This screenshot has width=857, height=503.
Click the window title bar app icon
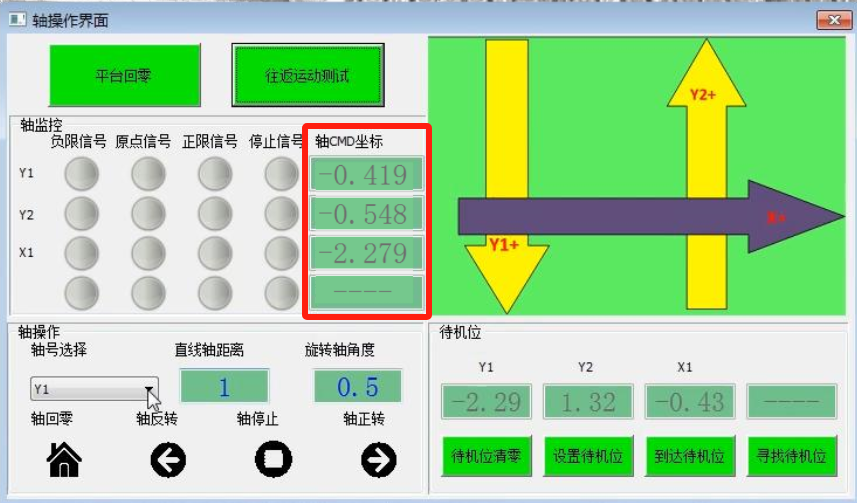click(x=16, y=19)
